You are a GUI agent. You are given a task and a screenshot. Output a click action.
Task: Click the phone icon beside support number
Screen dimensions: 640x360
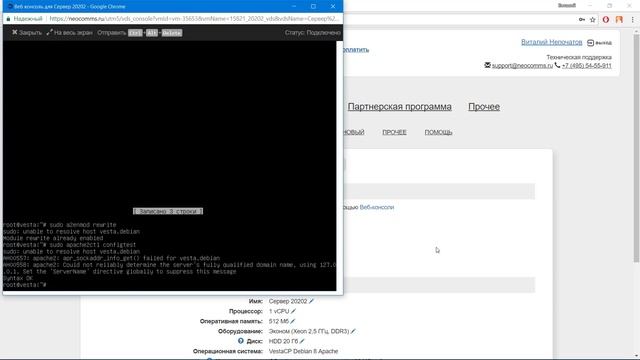coord(557,65)
